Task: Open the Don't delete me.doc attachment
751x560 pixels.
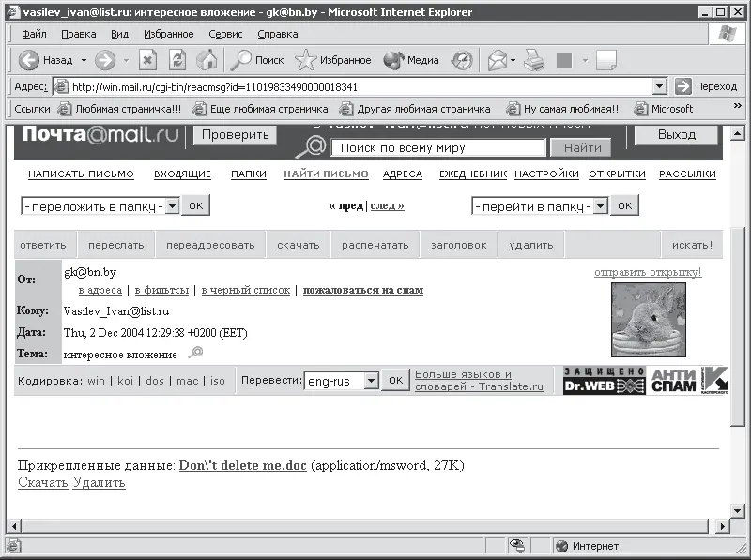Action: point(242,465)
